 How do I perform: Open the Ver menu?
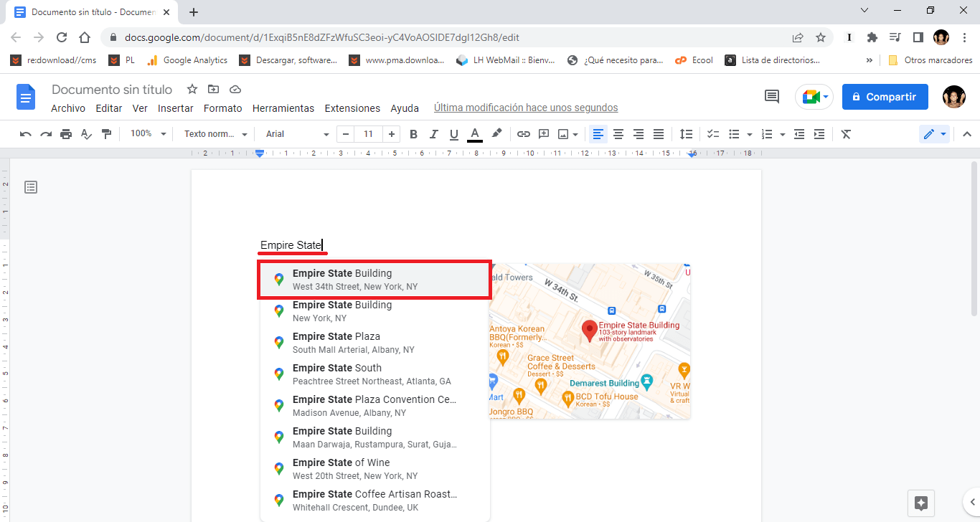[x=140, y=108]
